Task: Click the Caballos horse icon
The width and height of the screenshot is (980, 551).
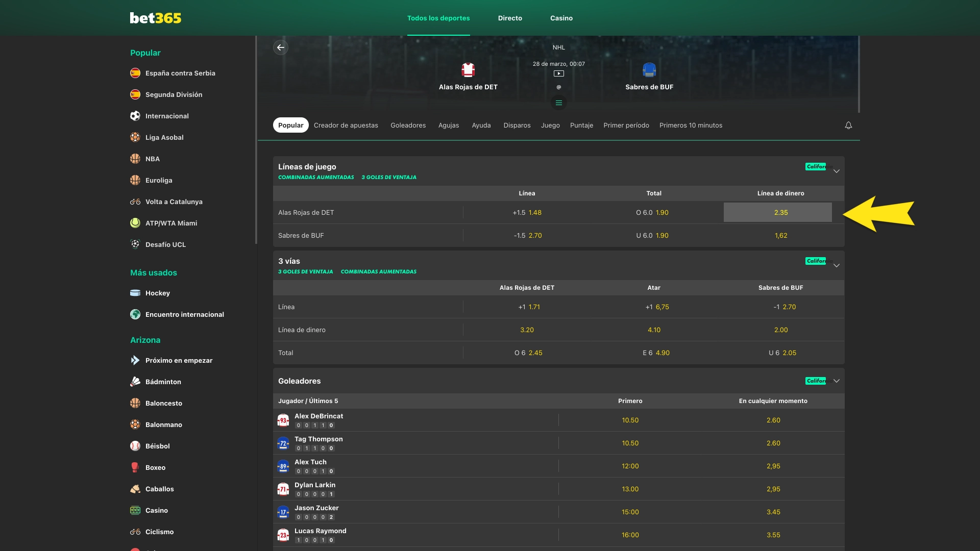Action: pos(135,489)
